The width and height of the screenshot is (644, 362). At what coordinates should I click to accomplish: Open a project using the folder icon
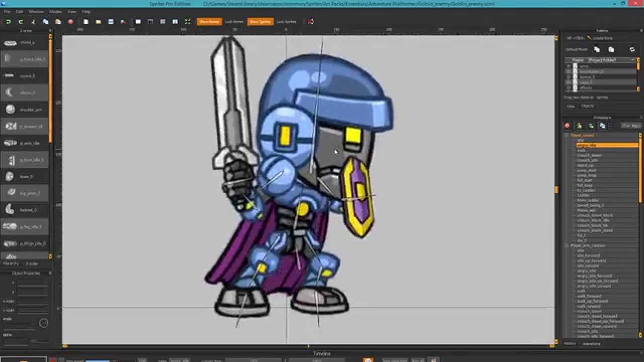coord(98,22)
